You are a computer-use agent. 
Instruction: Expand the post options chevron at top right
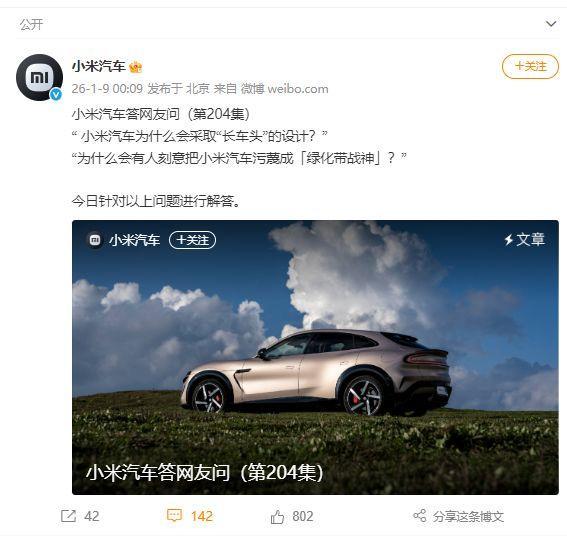point(551,24)
